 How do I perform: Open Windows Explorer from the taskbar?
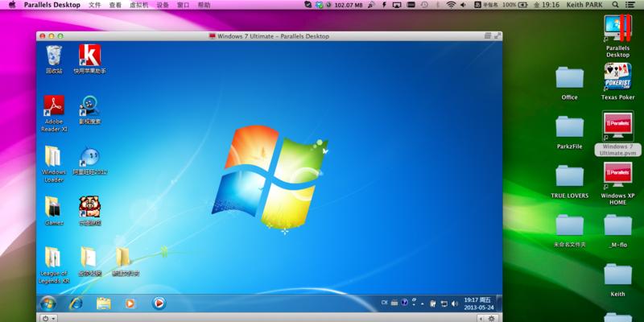tap(104, 303)
